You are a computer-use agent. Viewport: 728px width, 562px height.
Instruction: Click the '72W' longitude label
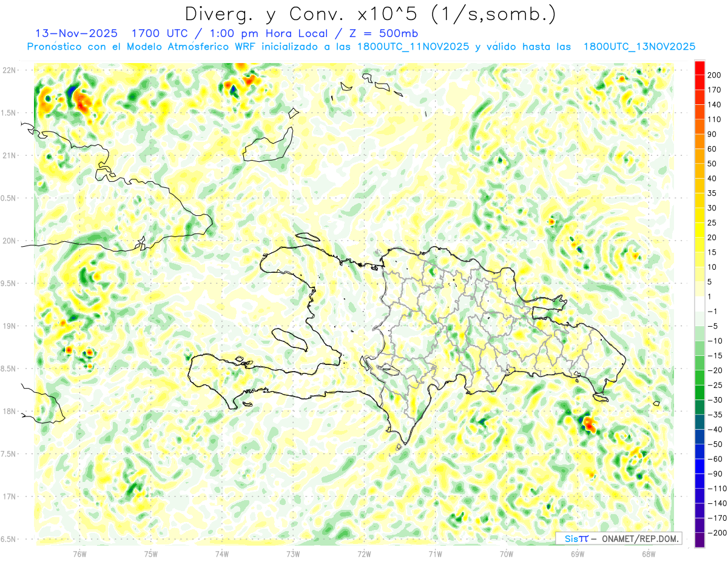click(x=364, y=554)
